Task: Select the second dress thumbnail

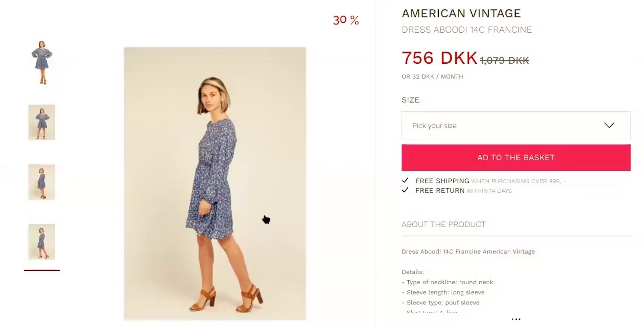Action: point(42,123)
